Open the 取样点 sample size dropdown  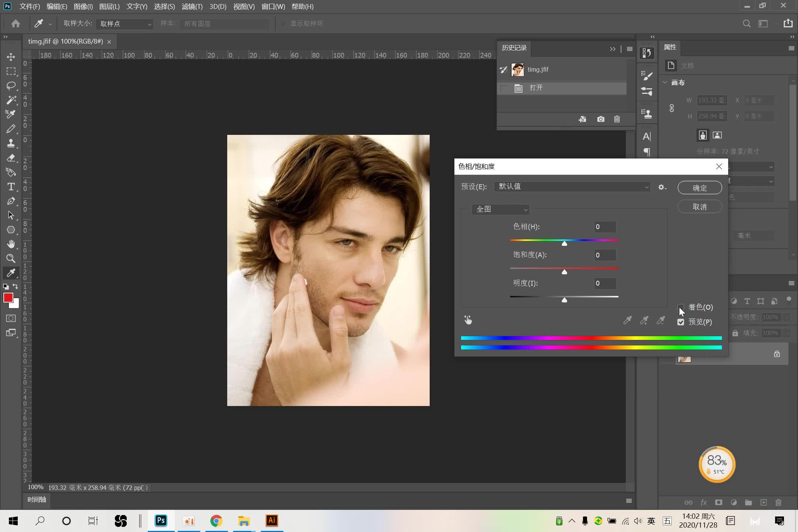coord(124,24)
